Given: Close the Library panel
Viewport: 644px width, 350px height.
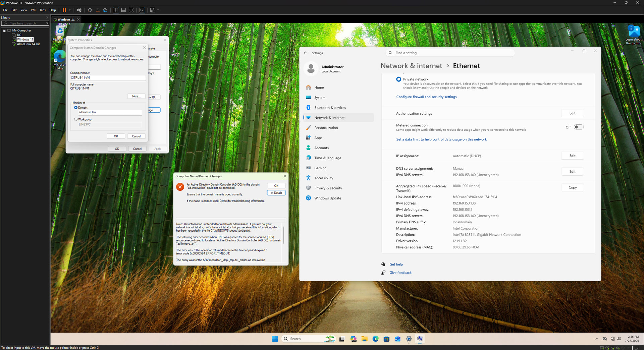Looking at the screenshot, I should click(x=47, y=17).
